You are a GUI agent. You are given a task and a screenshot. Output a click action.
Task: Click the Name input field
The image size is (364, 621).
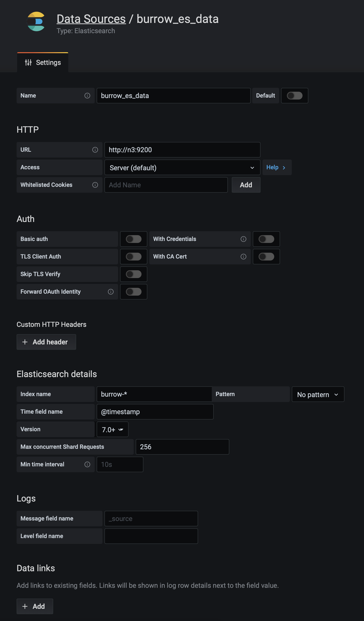coord(174,96)
